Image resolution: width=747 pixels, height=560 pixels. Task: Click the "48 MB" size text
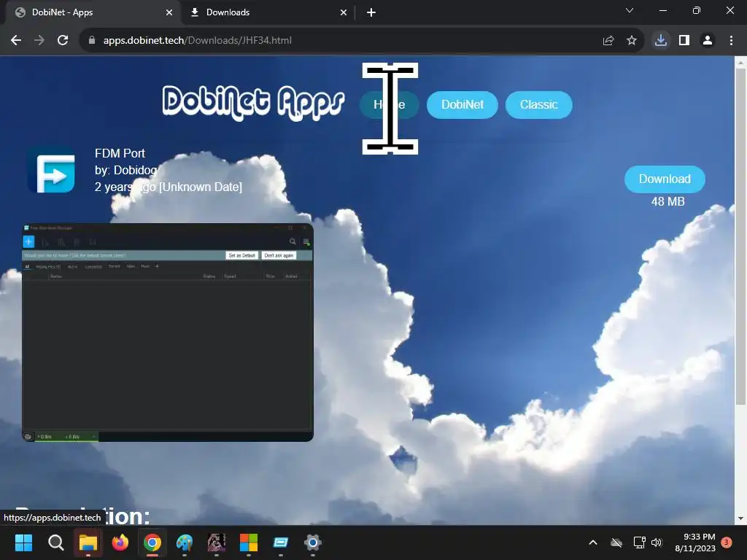pyautogui.click(x=667, y=201)
